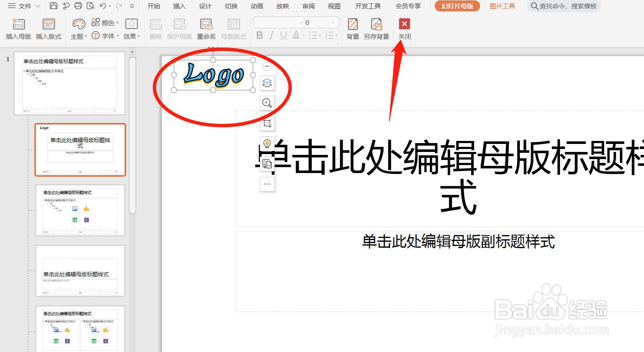Insert a new layout (插入版式)
Image resolution: width=644 pixels, height=352 pixels.
(x=49, y=29)
